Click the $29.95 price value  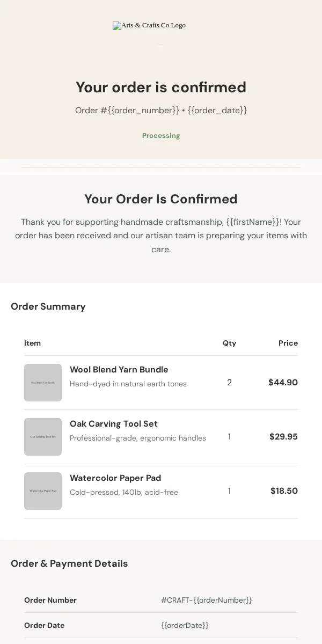(283, 437)
